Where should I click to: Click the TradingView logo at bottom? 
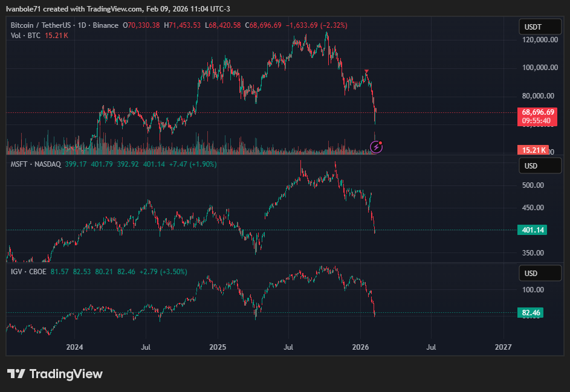coord(55,374)
